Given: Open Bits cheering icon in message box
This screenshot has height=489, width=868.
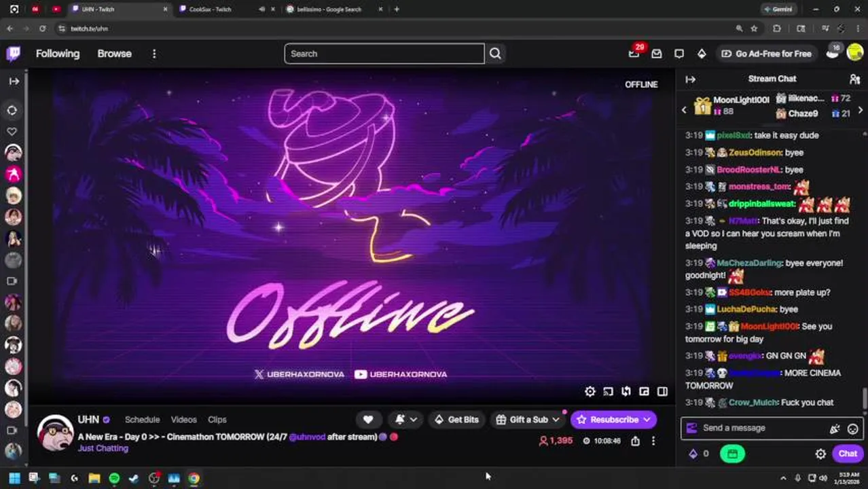Looking at the screenshot, I should 835,429.
